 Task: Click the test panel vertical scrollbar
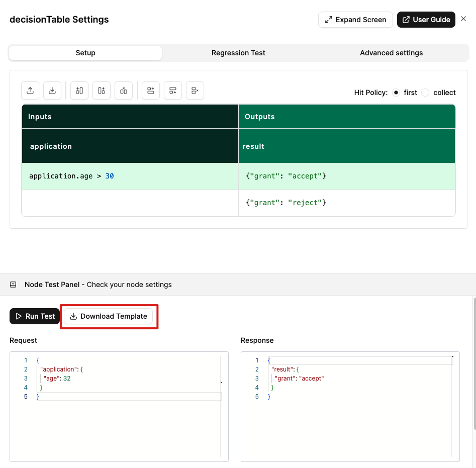[474, 363]
